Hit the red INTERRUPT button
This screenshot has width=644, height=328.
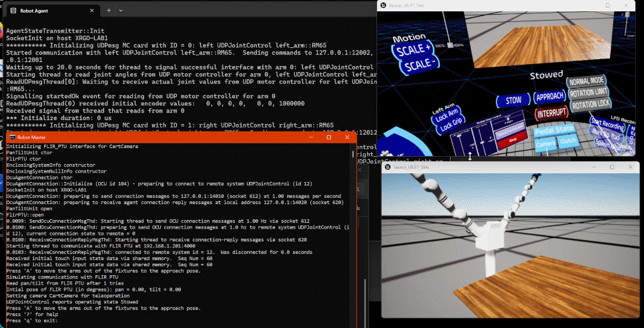(551, 112)
